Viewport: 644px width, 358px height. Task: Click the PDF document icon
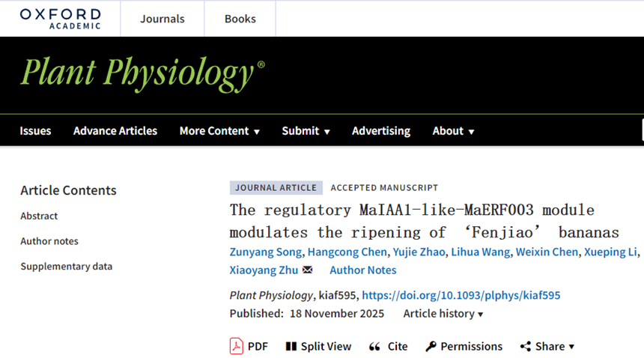click(237, 346)
